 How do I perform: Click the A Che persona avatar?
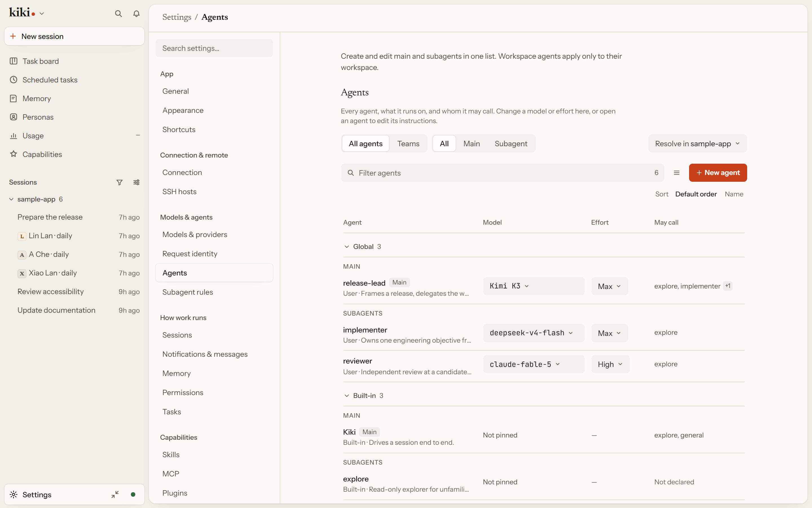pos(22,255)
